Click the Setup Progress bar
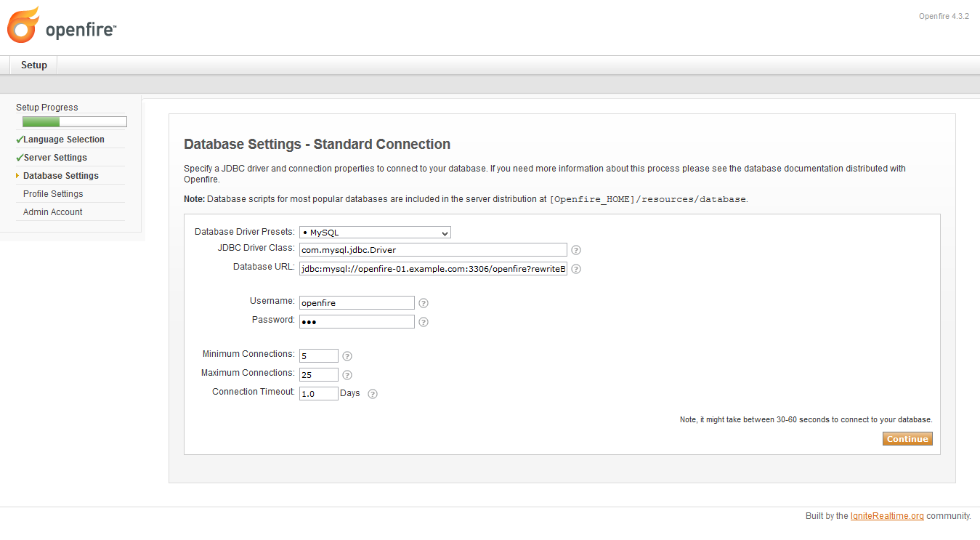Image resolution: width=980 pixels, height=540 pixels. 75,122
